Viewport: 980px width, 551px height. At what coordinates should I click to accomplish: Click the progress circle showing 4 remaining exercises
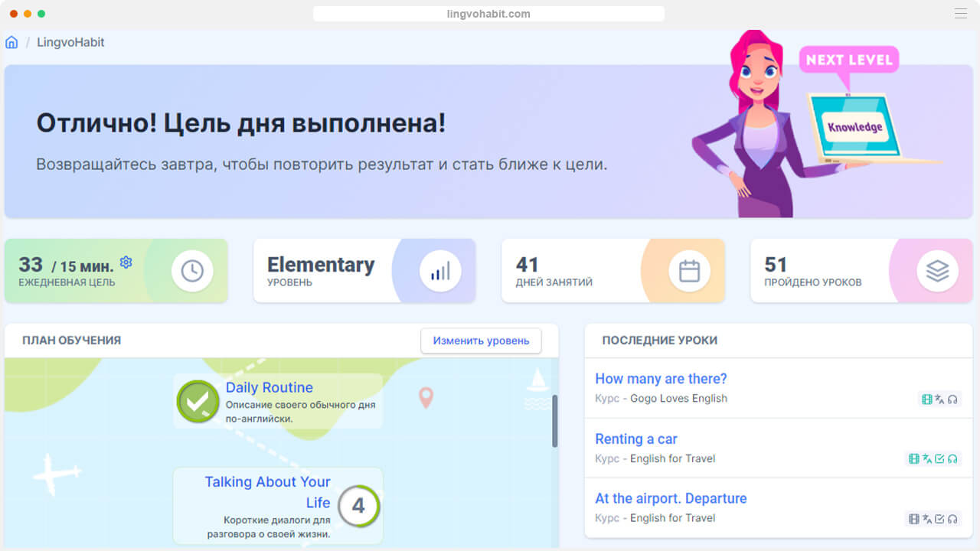[x=358, y=505]
